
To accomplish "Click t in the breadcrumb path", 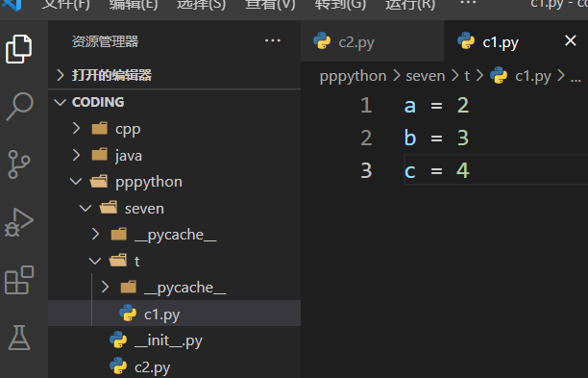I will tap(467, 76).
